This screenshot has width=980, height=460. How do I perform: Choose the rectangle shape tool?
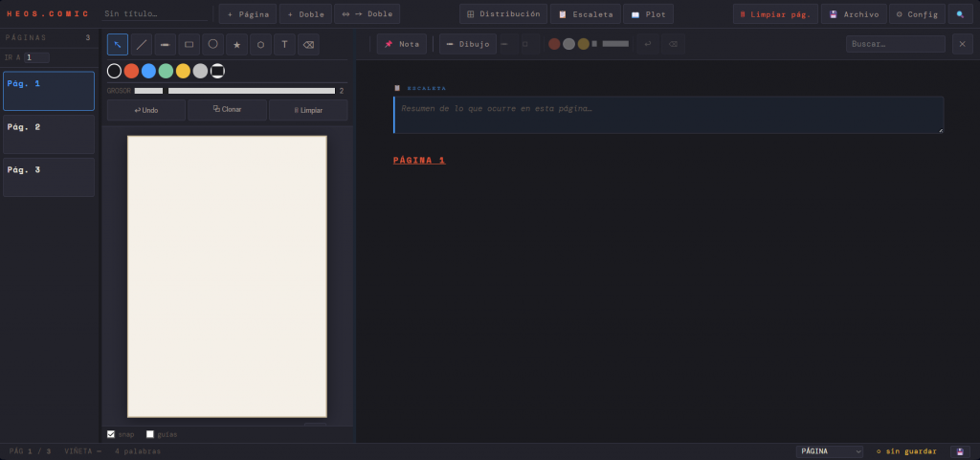(189, 44)
